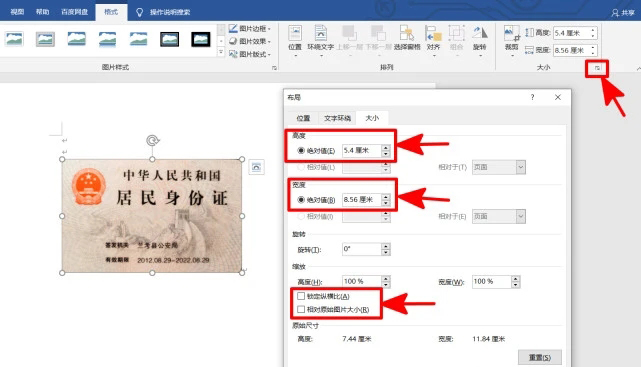
Task: Open the Align (对齐) tool
Action: [x=433, y=39]
